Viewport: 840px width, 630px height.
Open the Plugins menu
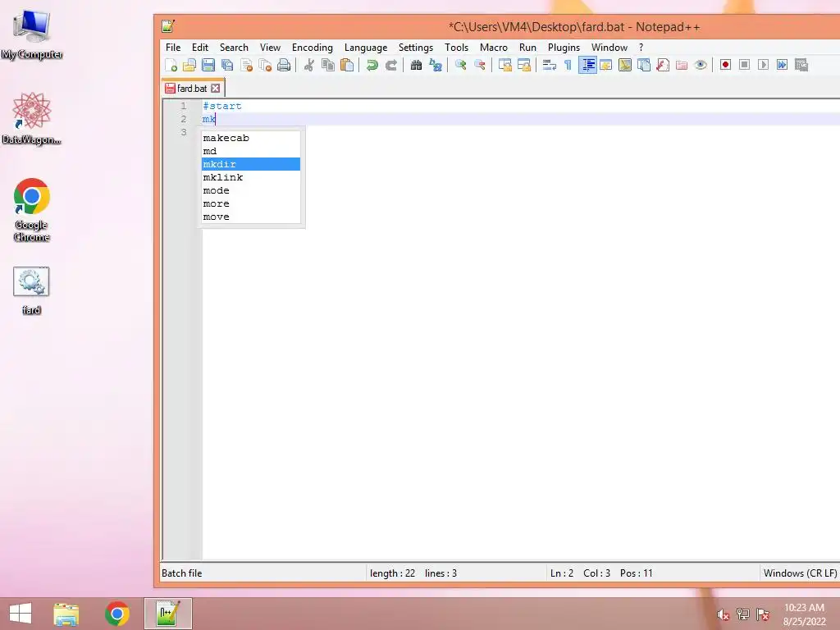(x=564, y=47)
